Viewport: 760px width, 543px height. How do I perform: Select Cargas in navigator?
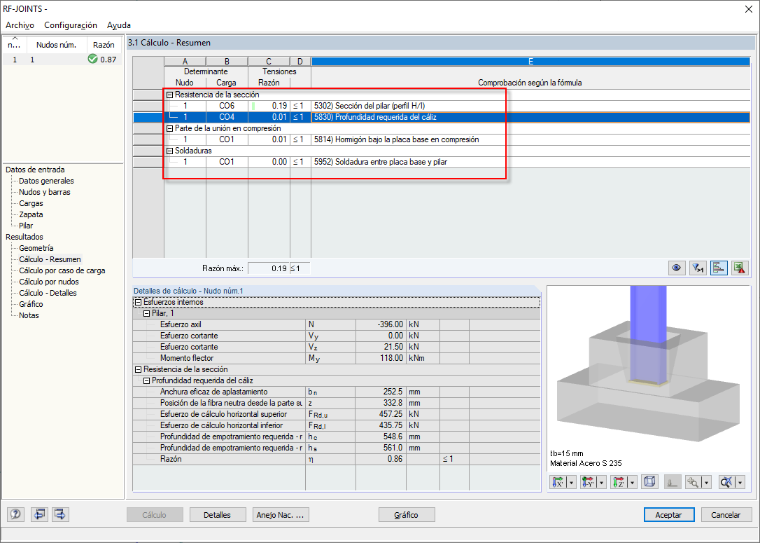31,203
